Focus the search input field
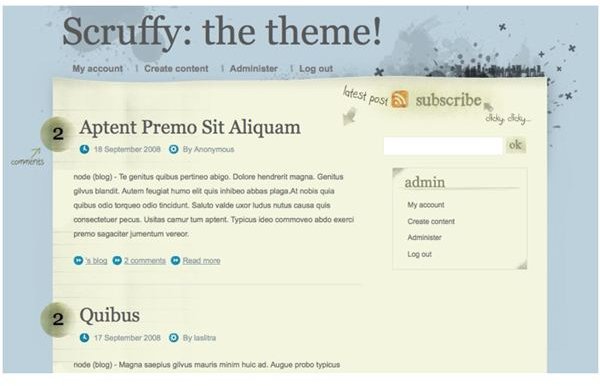 [443, 146]
